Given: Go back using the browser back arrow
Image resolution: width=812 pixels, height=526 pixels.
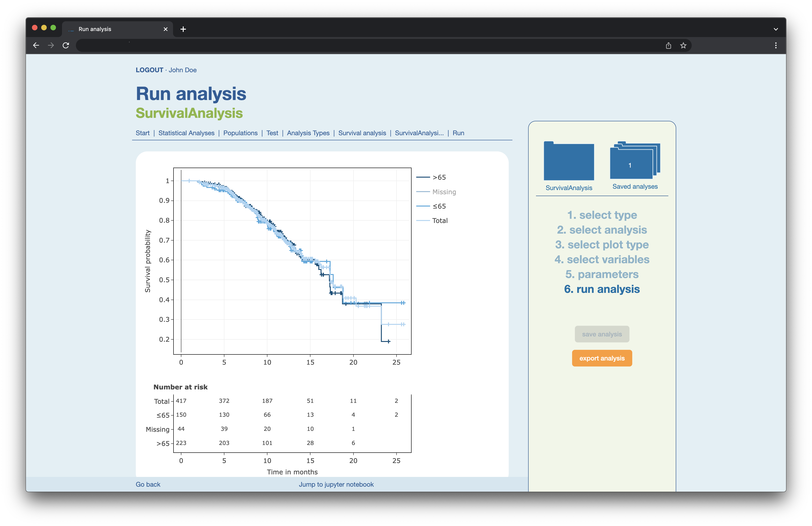Looking at the screenshot, I should [x=36, y=45].
